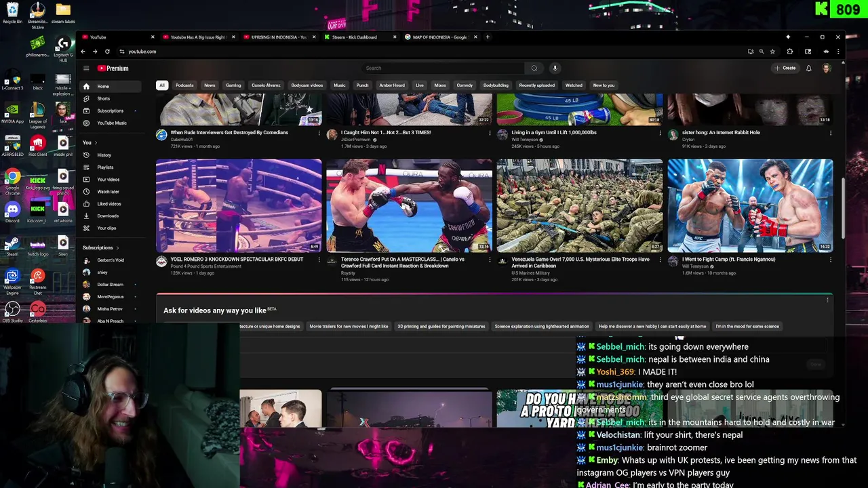The height and width of the screenshot is (488, 868).
Task: Select the Recycle Bin desktop icon
Action: (x=12, y=12)
